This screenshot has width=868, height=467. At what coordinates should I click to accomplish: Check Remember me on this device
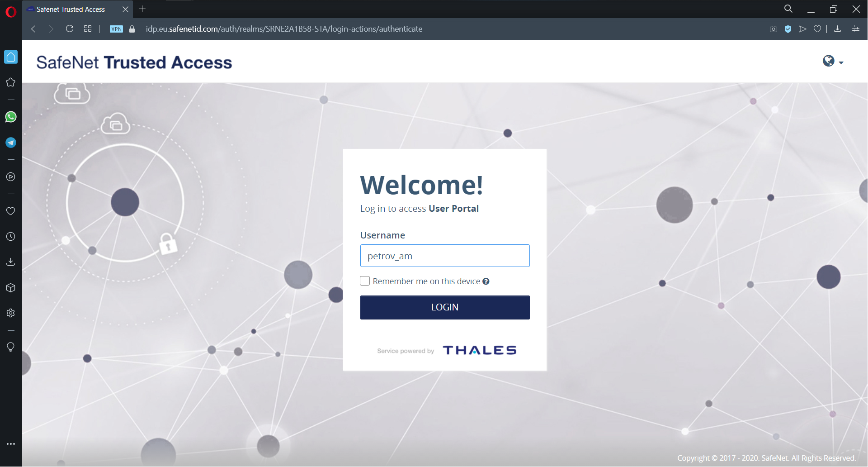(x=365, y=281)
